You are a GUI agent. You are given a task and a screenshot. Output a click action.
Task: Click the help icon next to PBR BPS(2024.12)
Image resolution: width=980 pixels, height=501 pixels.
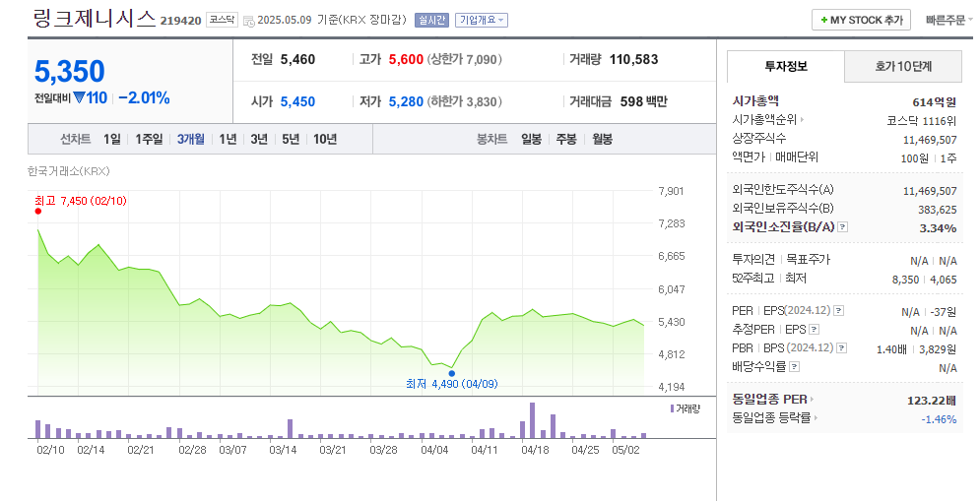click(x=842, y=348)
